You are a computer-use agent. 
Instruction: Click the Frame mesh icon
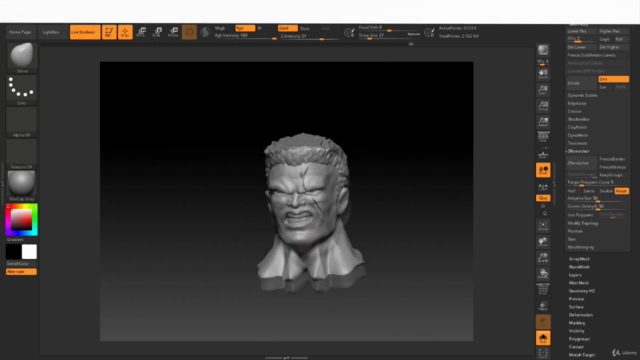point(543,226)
